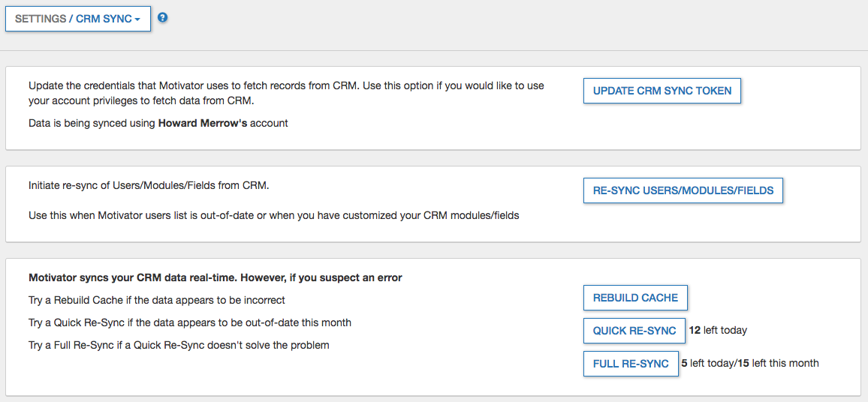Run a Quick Re-Sync

tap(634, 331)
